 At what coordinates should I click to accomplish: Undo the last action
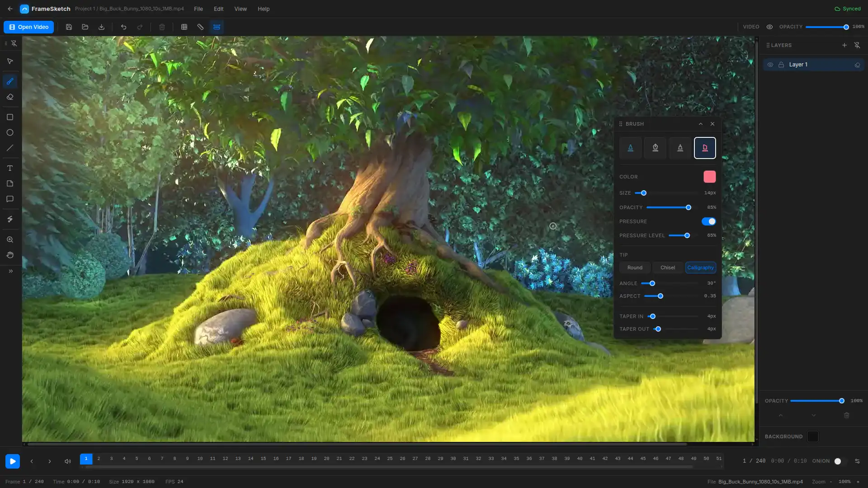[123, 27]
